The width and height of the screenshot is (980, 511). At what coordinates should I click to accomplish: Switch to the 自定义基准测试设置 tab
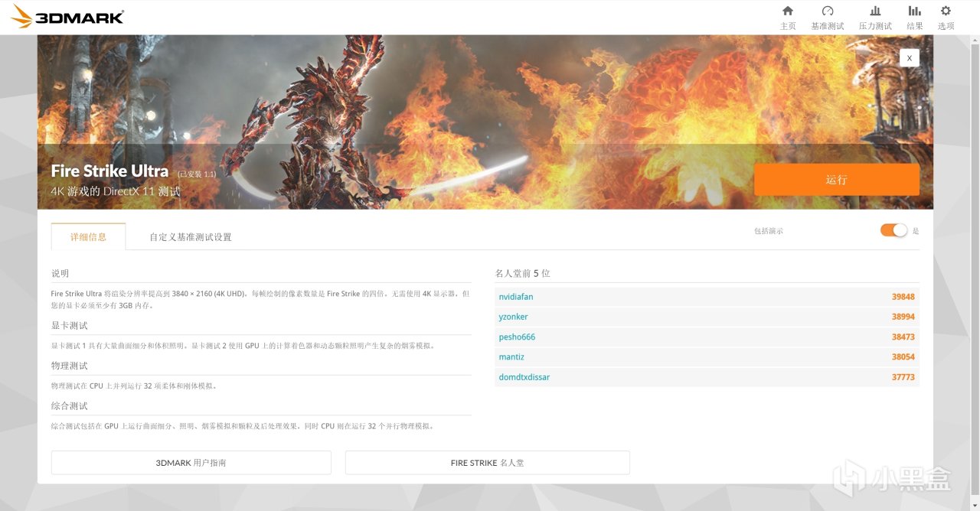coord(191,237)
